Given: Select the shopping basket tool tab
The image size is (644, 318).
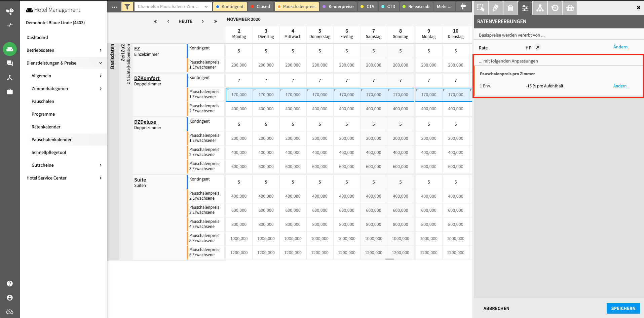Looking at the screenshot, I should click(x=570, y=8).
